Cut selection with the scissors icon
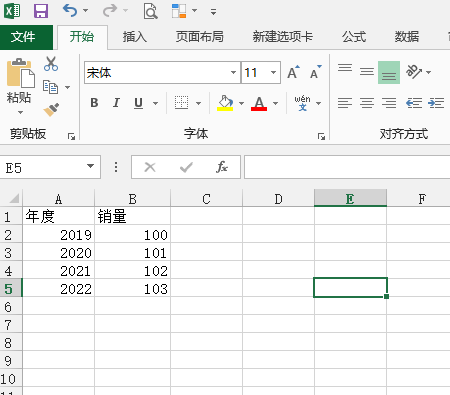The height and width of the screenshot is (395, 450). point(51,64)
